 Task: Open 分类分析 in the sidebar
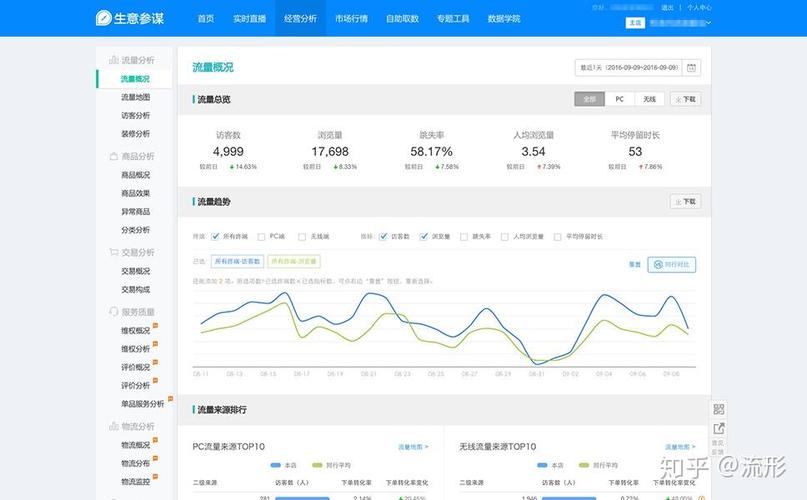click(x=135, y=230)
